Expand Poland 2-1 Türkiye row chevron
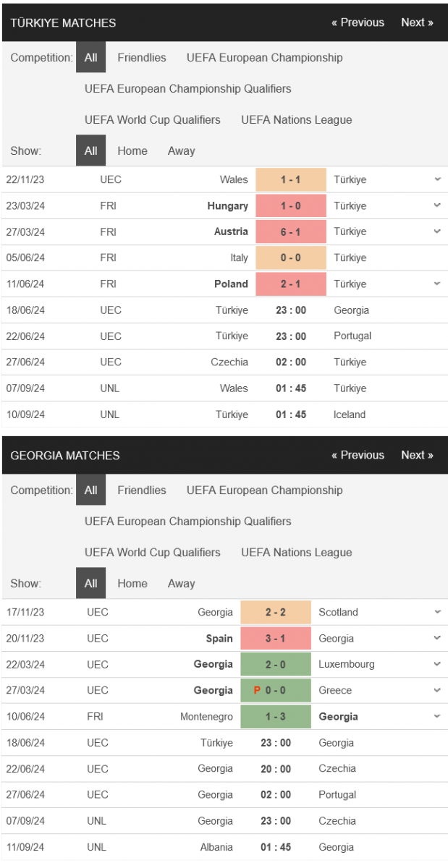The height and width of the screenshot is (868, 448). 437,284
